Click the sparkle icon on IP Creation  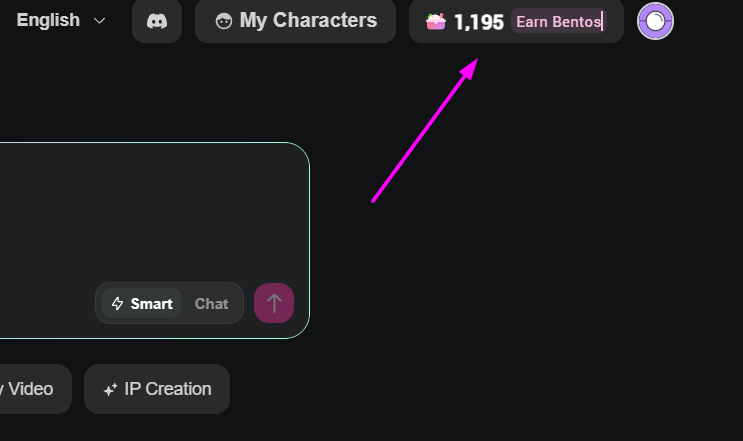[x=110, y=389]
